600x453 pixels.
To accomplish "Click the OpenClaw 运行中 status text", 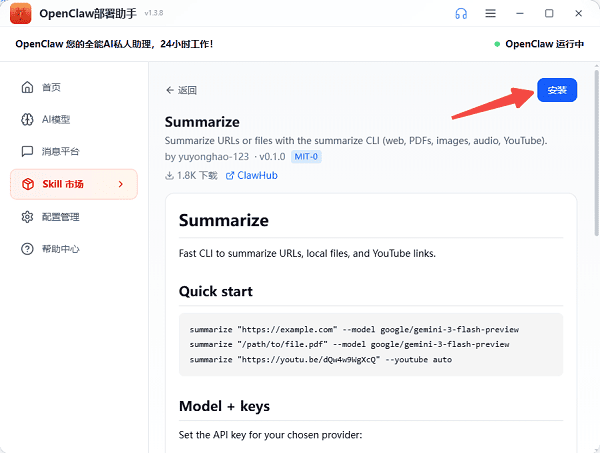I will point(544,44).
